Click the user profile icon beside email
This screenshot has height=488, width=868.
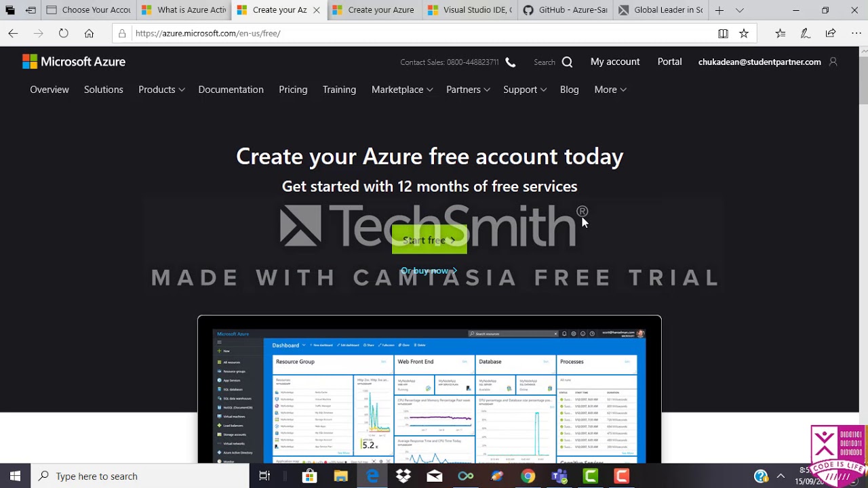point(833,62)
